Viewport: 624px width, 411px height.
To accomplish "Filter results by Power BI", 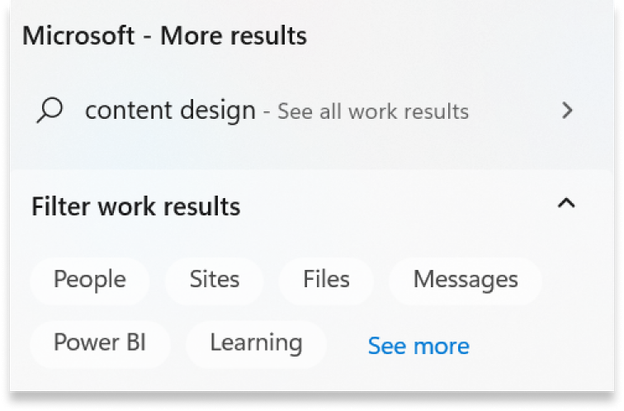I will pos(99,343).
